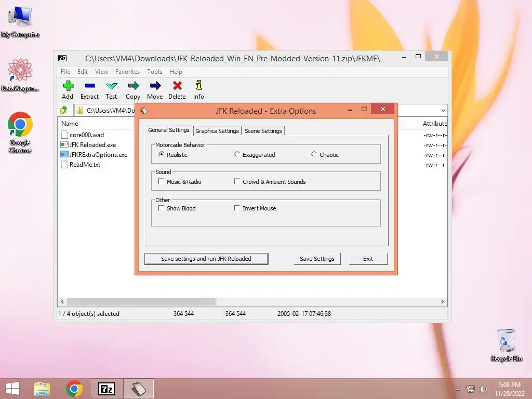Image resolution: width=532 pixels, height=399 pixels.
Task: Click the network tray icon
Action: (470, 389)
